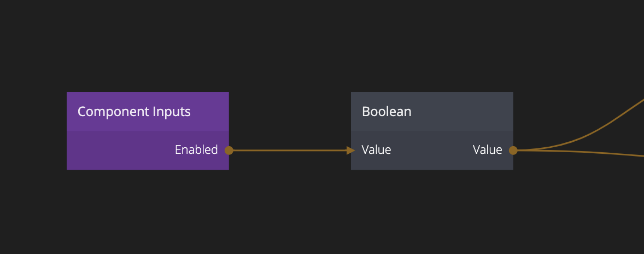
Task: Select the Component Inputs node title
Action: tap(134, 112)
